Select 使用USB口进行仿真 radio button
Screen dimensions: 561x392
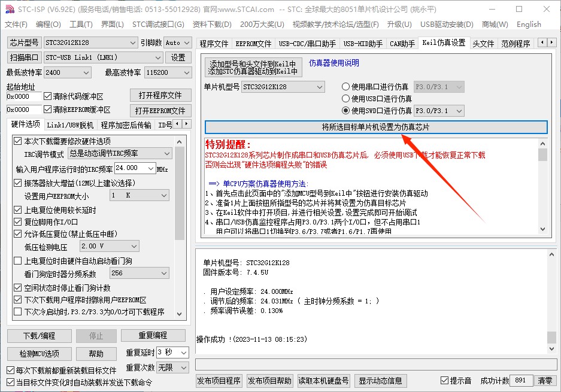[x=345, y=98]
